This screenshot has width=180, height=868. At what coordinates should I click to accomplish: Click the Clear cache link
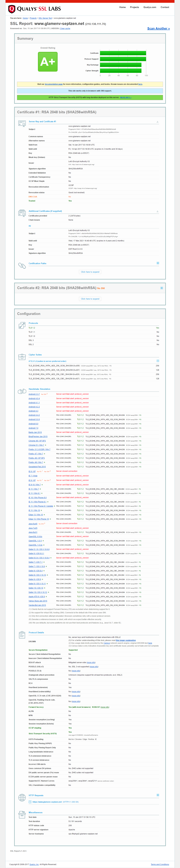[x=65, y=29]
